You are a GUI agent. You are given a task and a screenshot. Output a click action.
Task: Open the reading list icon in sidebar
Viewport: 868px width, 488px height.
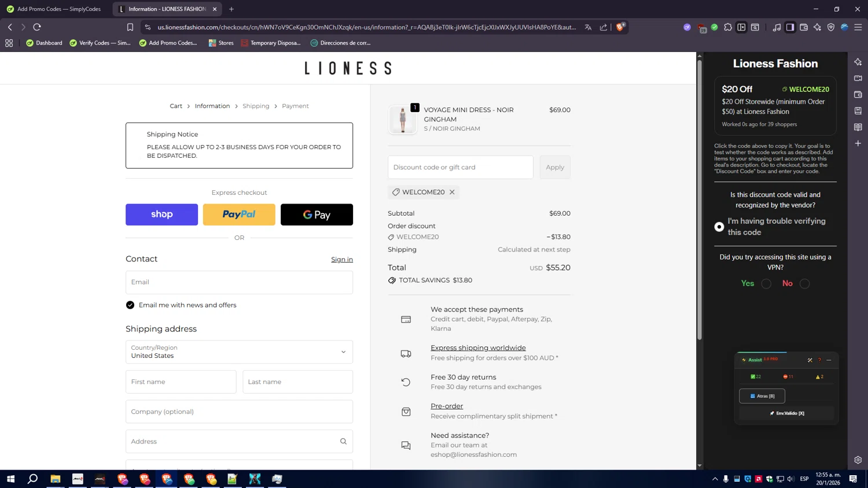click(x=858, y=127)
